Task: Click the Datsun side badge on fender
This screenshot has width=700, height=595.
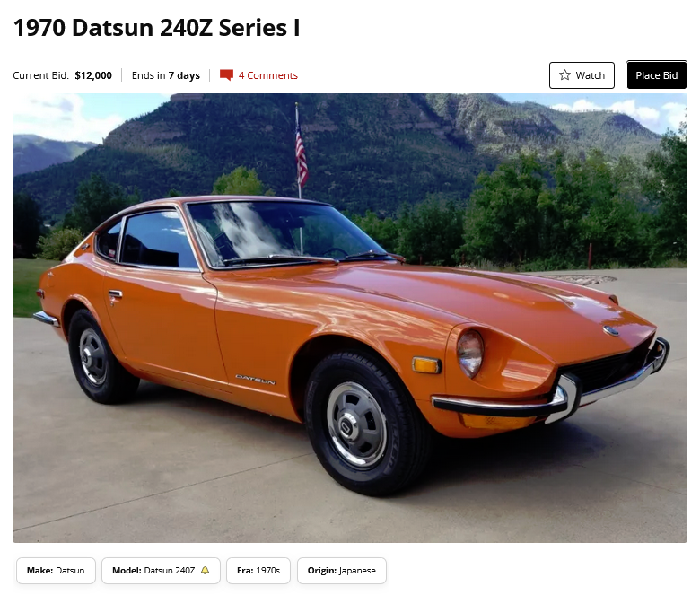Action: 256,380
